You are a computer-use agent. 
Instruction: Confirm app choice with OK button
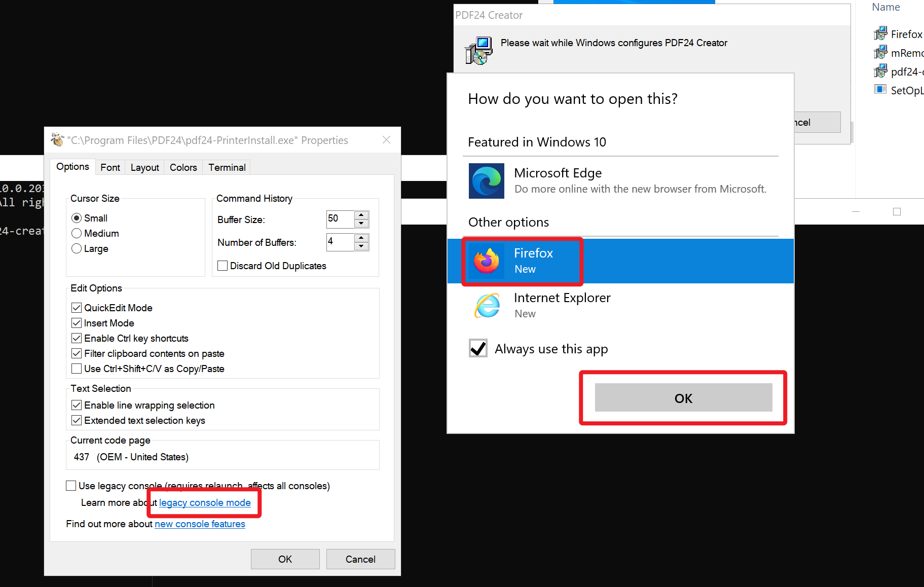click(683, 398)
